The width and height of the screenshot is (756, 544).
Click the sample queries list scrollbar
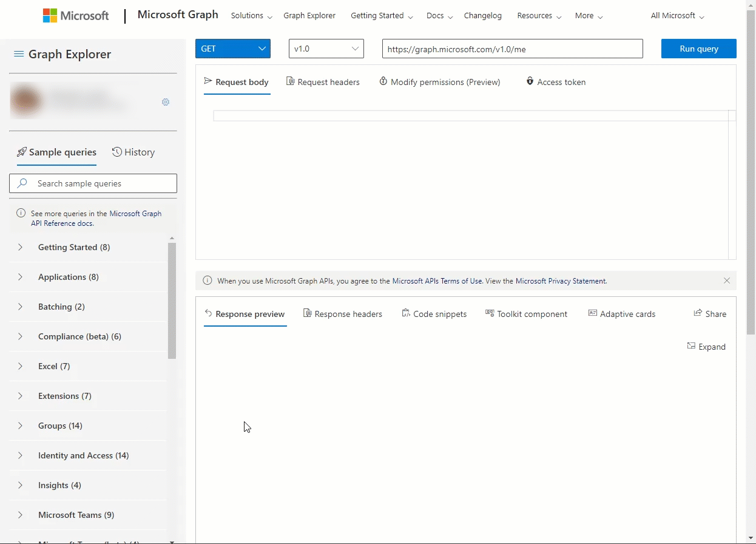click(x=172, y=301)
